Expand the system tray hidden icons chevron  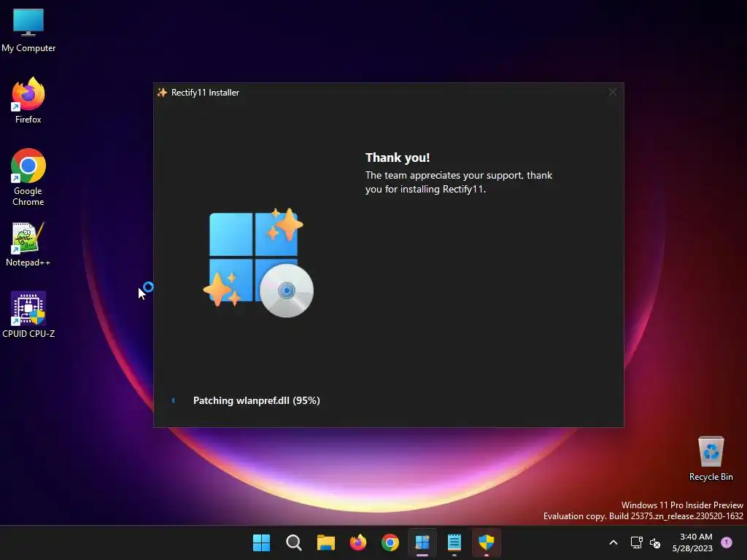614,542
